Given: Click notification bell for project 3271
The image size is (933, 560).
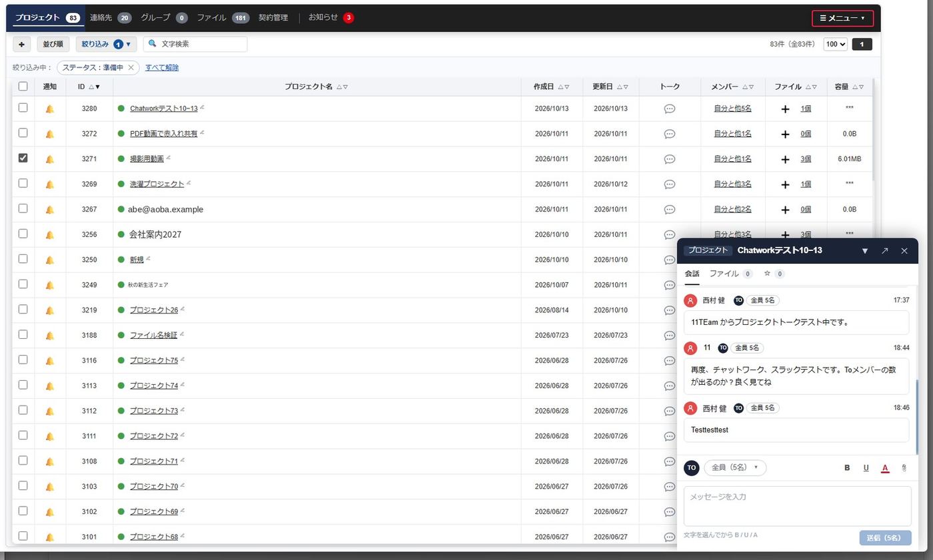Looking at the screenshot, I should tap(49, 159).
